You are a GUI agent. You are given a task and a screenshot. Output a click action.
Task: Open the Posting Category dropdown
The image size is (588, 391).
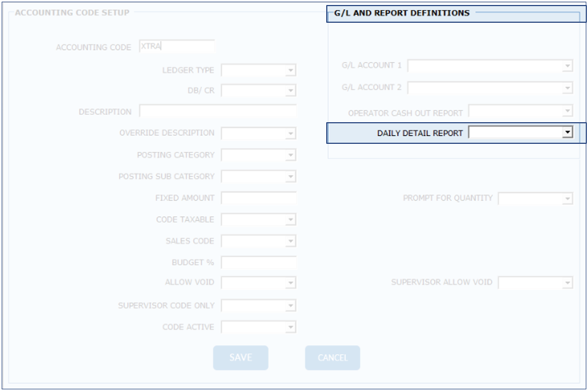tap(290, 156)
